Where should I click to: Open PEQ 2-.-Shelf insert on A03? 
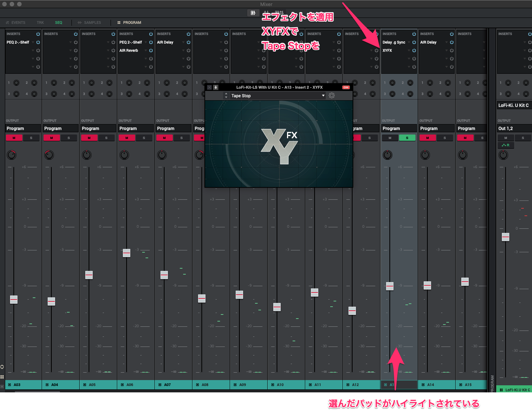[18, 42]
